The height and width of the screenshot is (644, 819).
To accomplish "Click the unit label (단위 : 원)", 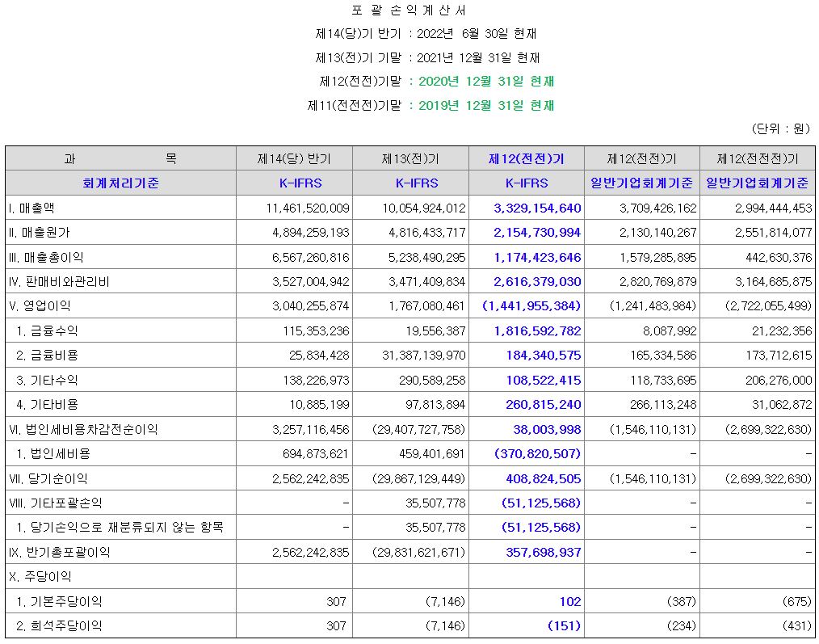I will click(780, 128).
